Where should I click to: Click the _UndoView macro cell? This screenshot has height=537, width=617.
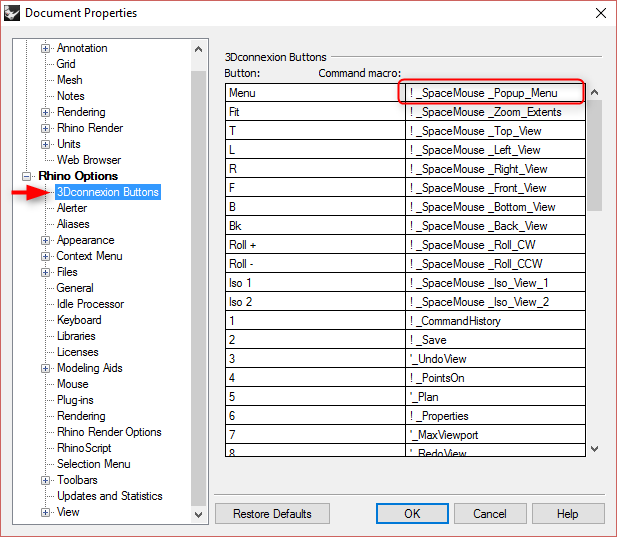click(495, 359)
